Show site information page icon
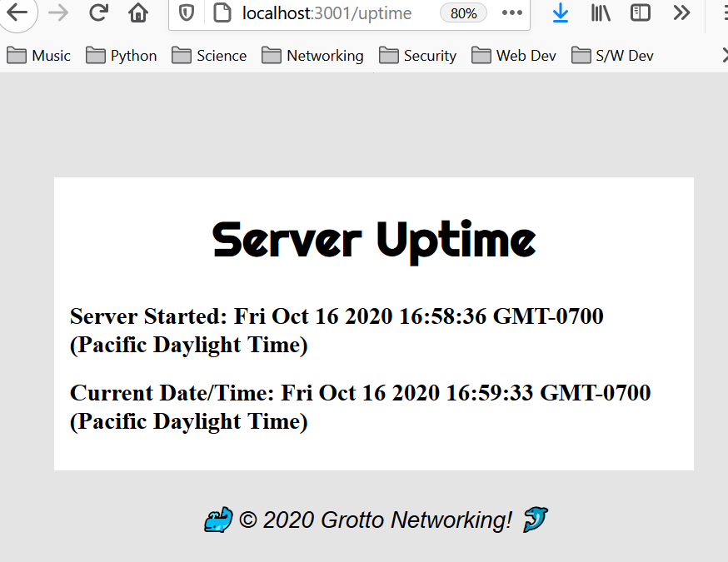Image resolution: width=728 pixels, height=562 pixels. [222, 13]
